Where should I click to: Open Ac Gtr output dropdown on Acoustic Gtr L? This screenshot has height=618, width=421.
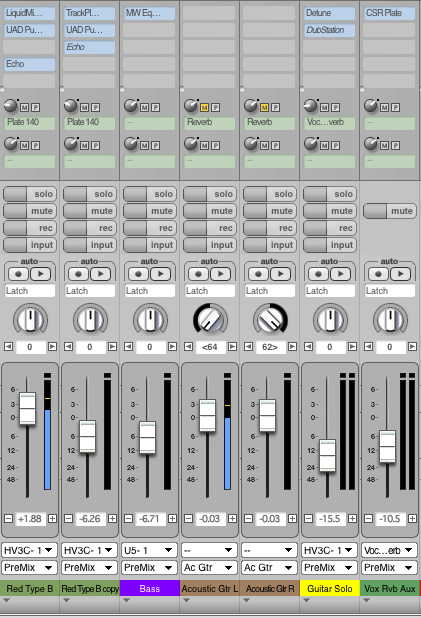click(209, 568)
